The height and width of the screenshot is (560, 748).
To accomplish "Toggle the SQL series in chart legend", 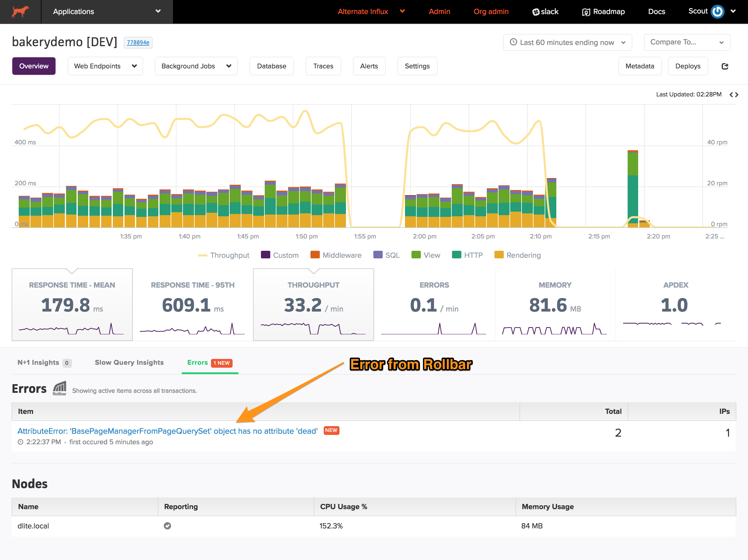I will [387, 255].
